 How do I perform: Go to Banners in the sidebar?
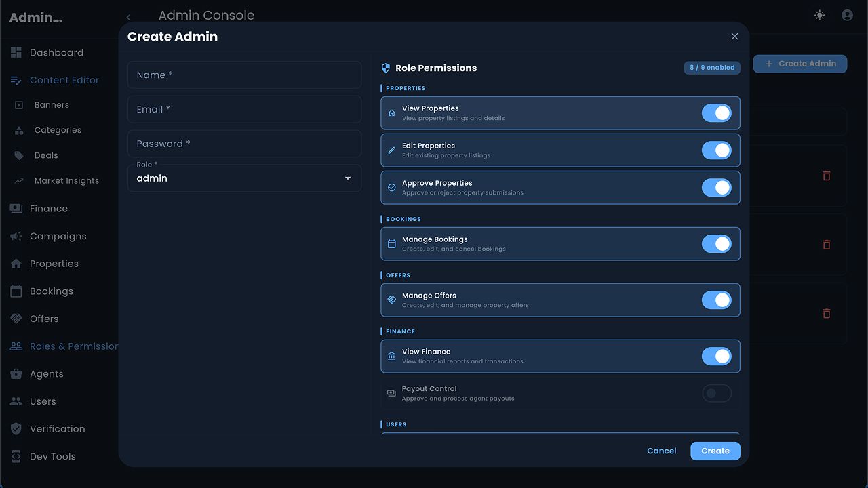[x=52, y=105]
